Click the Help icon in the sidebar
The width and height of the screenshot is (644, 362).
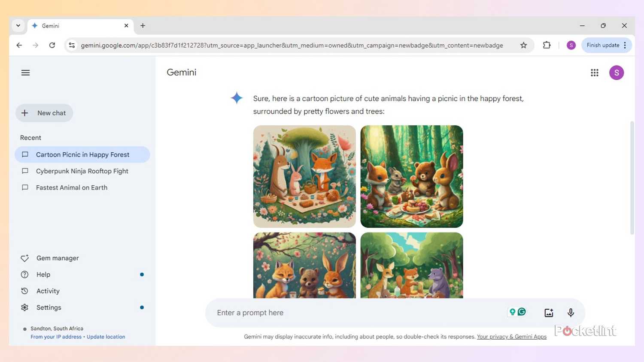coord(25,275)
